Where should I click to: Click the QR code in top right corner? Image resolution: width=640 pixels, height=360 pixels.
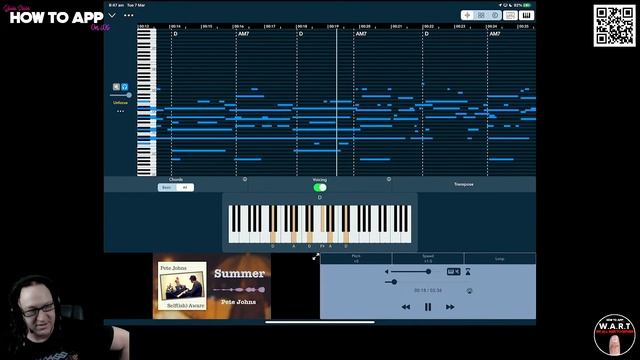pos(614,26)
